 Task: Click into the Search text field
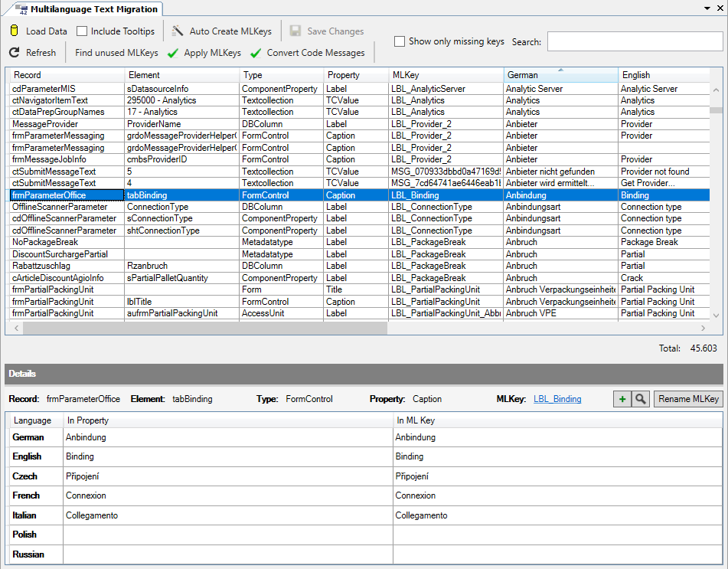[635, 41]
